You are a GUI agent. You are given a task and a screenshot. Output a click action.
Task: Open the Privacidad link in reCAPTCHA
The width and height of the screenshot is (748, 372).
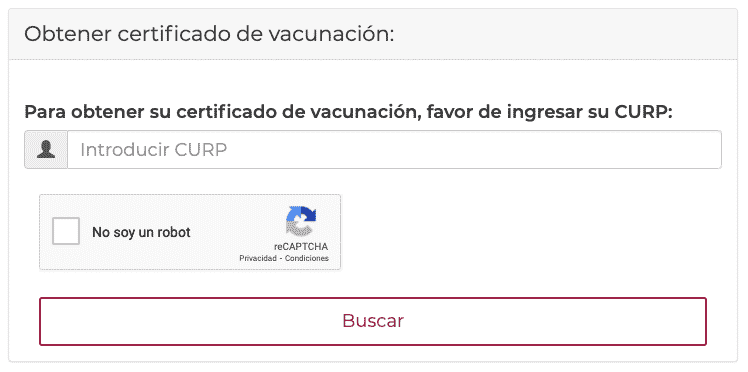[258, 258]
